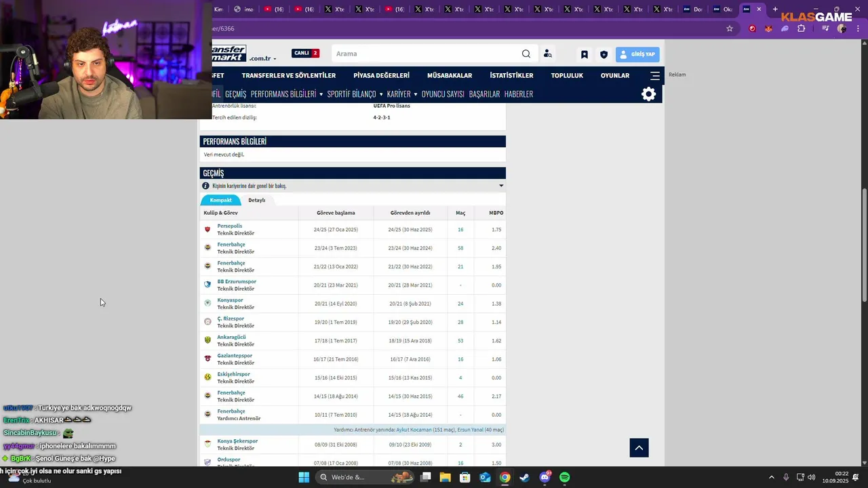This screenshot has width=868, height=488.
Task: Expand the Kariyer submenu dropdown
Action: (x=415, y=95)
